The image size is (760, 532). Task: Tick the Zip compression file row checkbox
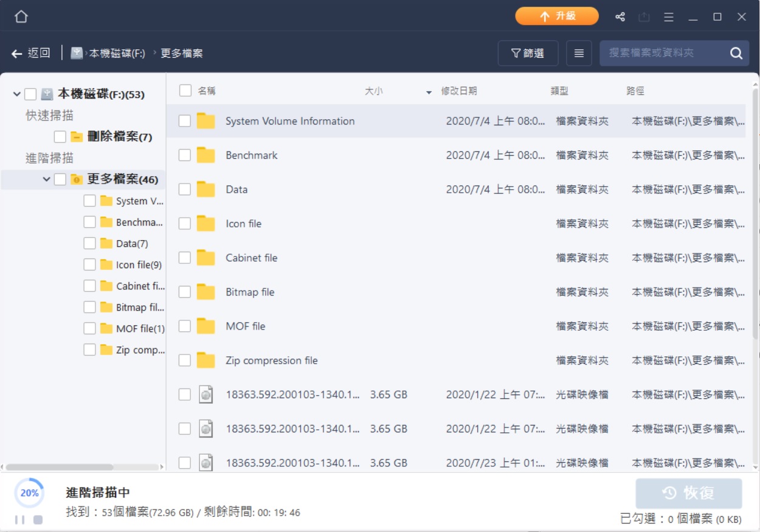click(184, 361)
